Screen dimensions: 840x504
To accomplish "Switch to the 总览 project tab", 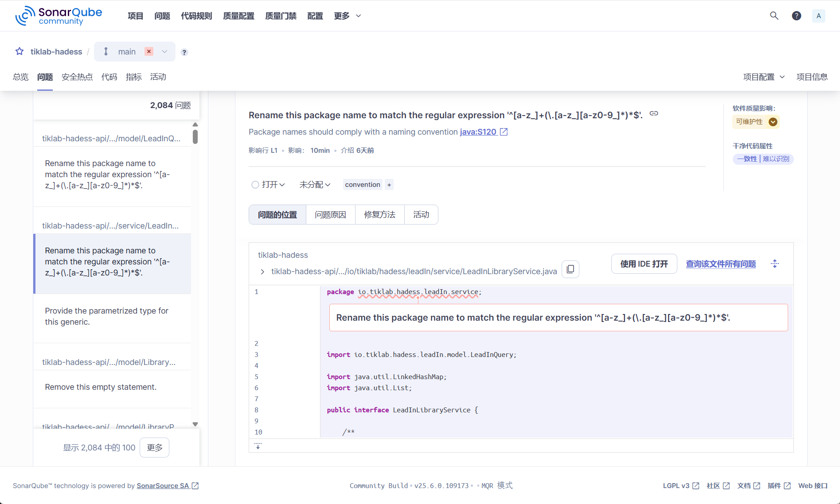I will (21, 77).
